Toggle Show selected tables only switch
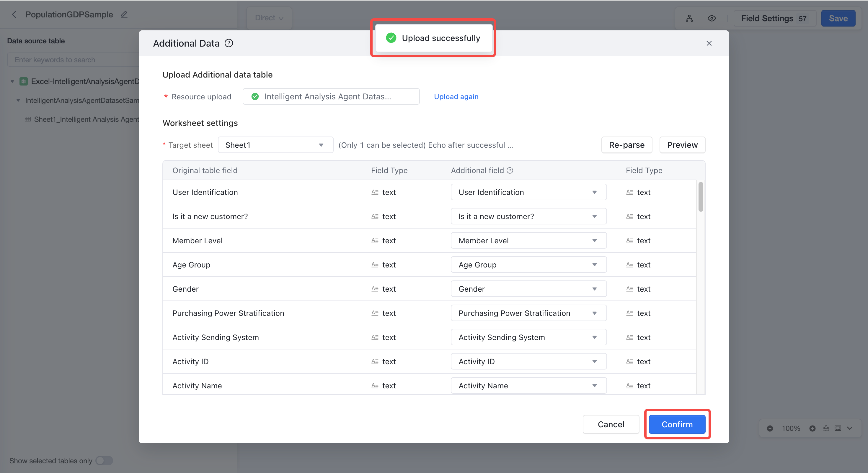The image size is (868, 473). pos(104,461)
